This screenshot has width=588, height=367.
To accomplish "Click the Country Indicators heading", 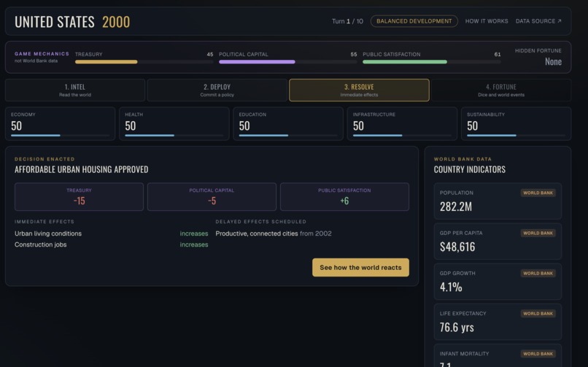I will tap(470, 169).
